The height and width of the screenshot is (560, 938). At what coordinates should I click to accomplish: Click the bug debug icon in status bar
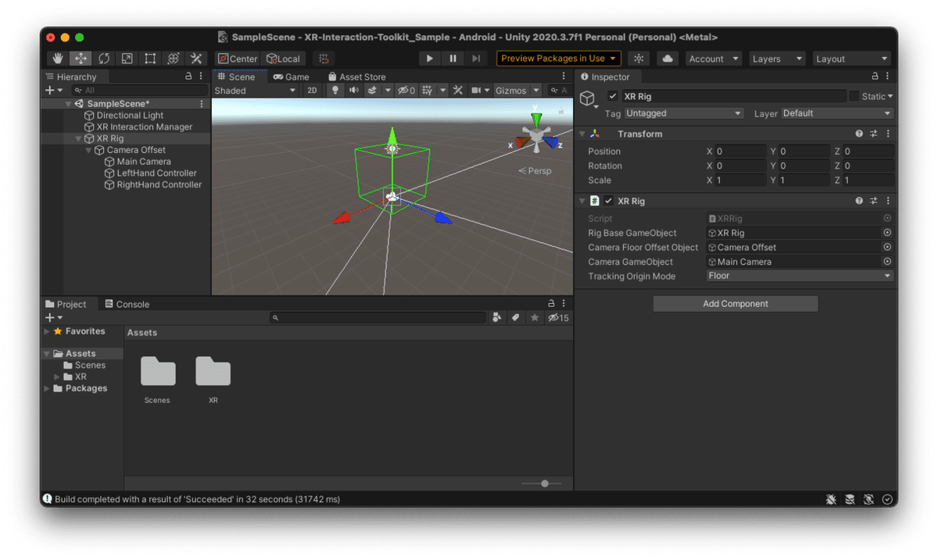click(x=832, y=499)
